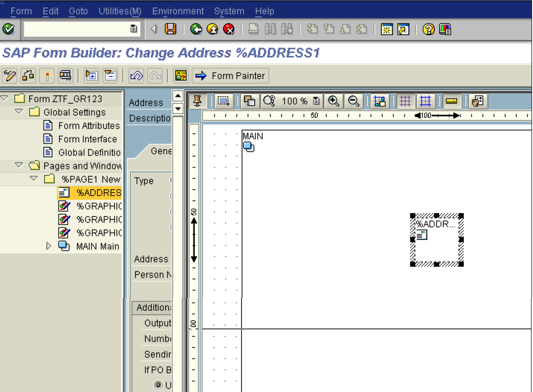Select the Global Definitions node
Image resolution: width=533 pixels, height=392 pixels.
(x=89, y=153)
